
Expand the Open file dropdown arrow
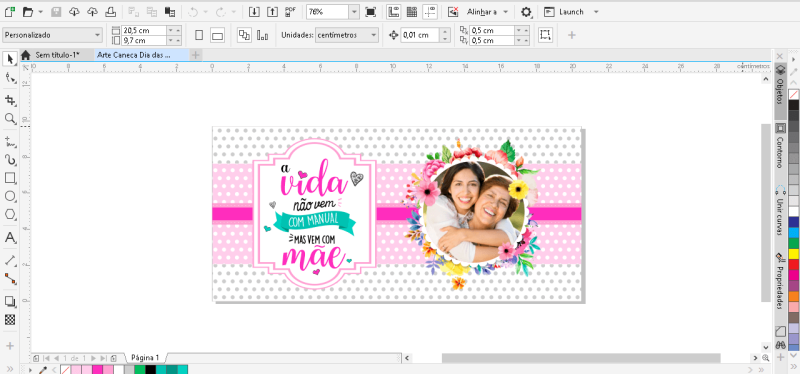point(41,11)
